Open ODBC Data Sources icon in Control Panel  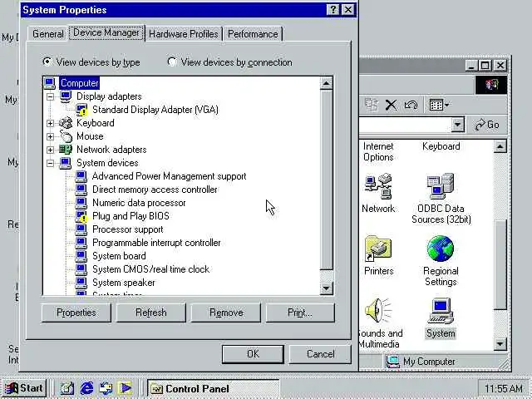click(441, 186)
